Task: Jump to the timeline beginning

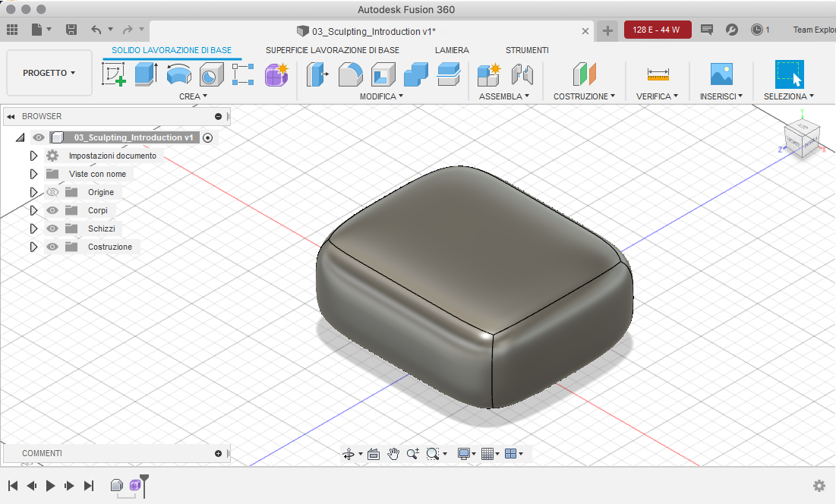Action: tap(14, 485)
